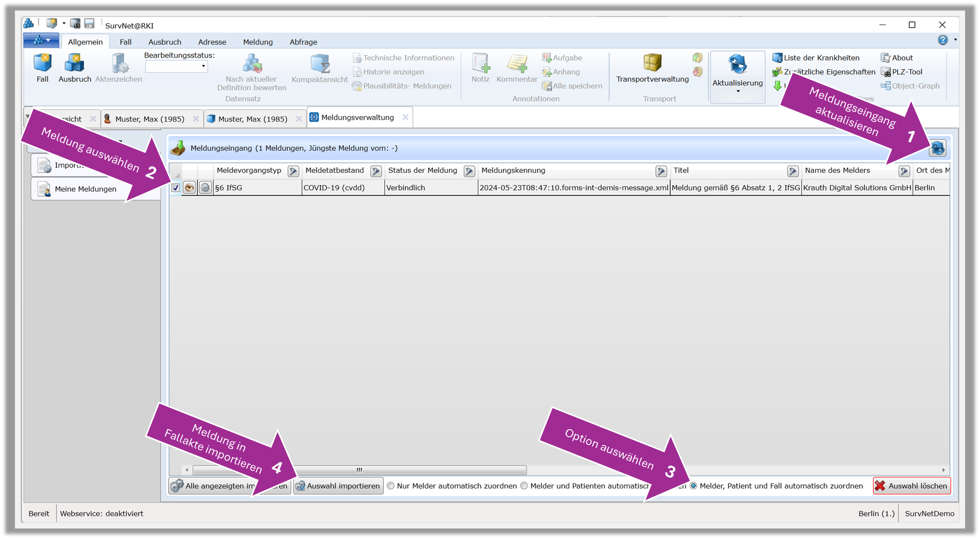Refresh Meldungseingang with the globe icon

point(937,148)
